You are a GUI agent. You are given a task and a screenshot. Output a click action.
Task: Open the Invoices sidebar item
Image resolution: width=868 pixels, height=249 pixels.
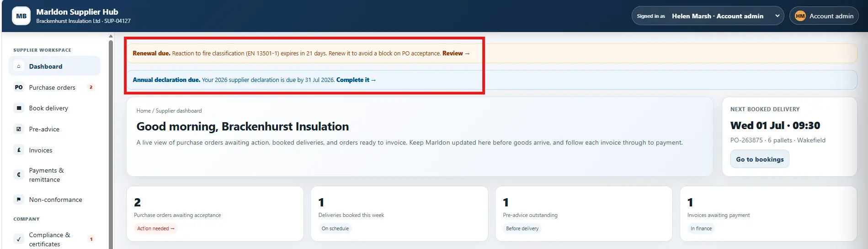click(x=54, y=150)
